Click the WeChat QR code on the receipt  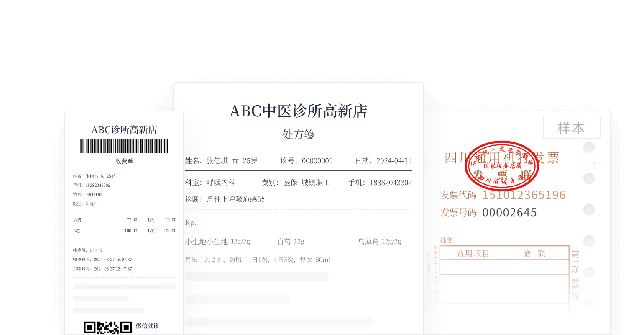tap(108, 327)
